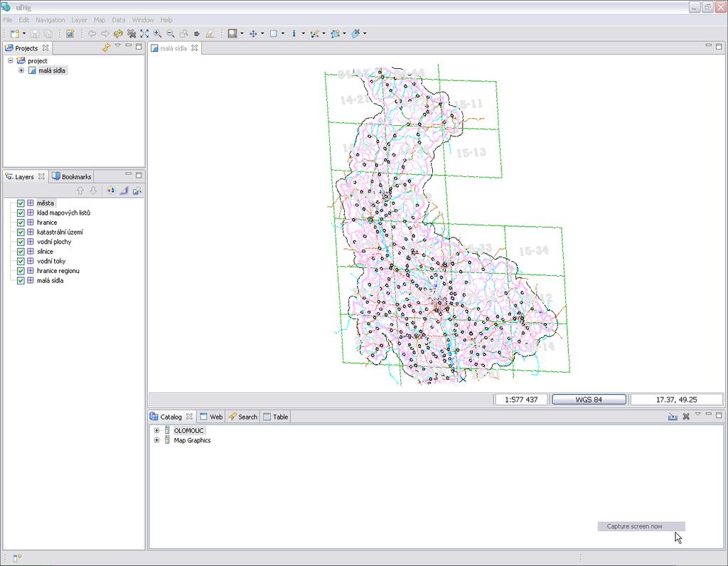Screen dimensions: 728x566
Task: Uncheck the malá sídla layer checkbox
Action: (21, 280)
